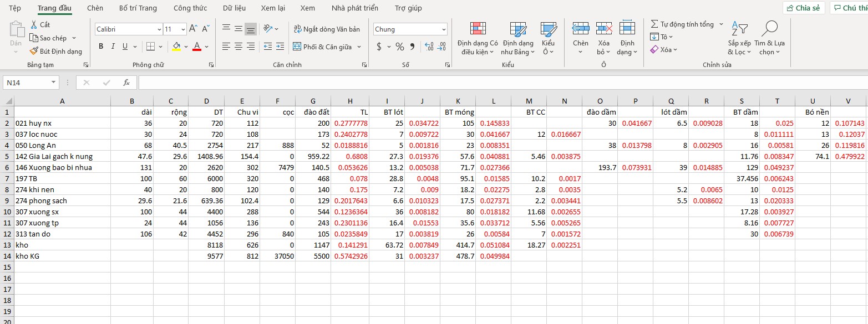Viewport: 868px width, 324px height.
Task: Click the Cắt (Cut) scissors icon
Action: pos(34,24)
